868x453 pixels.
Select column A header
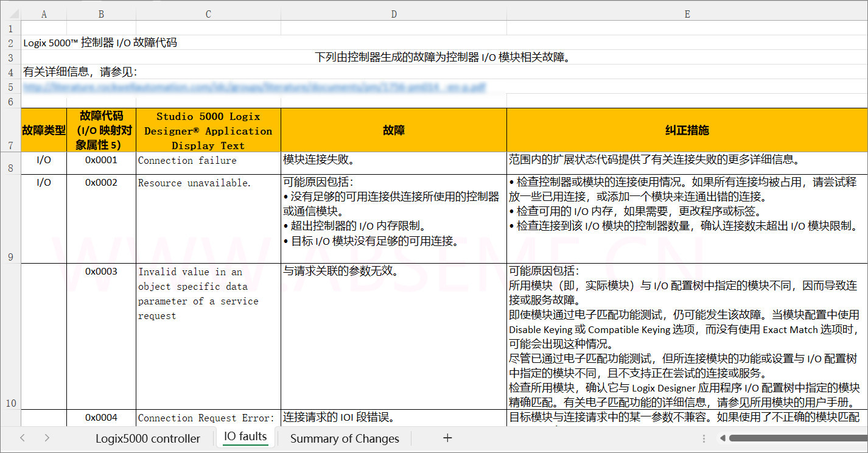[44, 13]
